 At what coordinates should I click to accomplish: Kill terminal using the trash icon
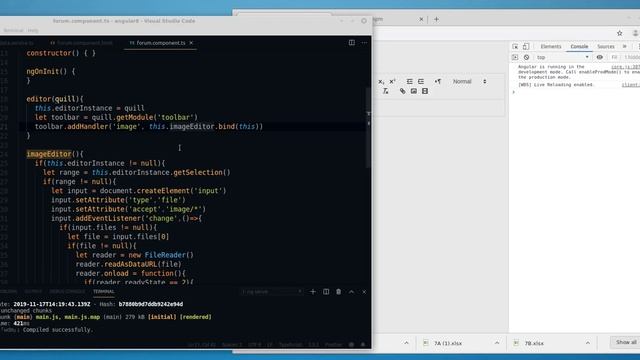(338, 292)
